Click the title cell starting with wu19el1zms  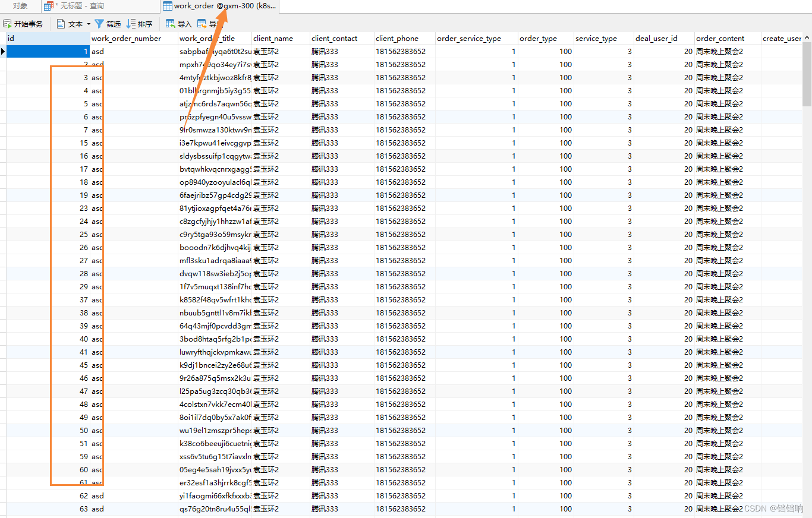pos(215,430)
